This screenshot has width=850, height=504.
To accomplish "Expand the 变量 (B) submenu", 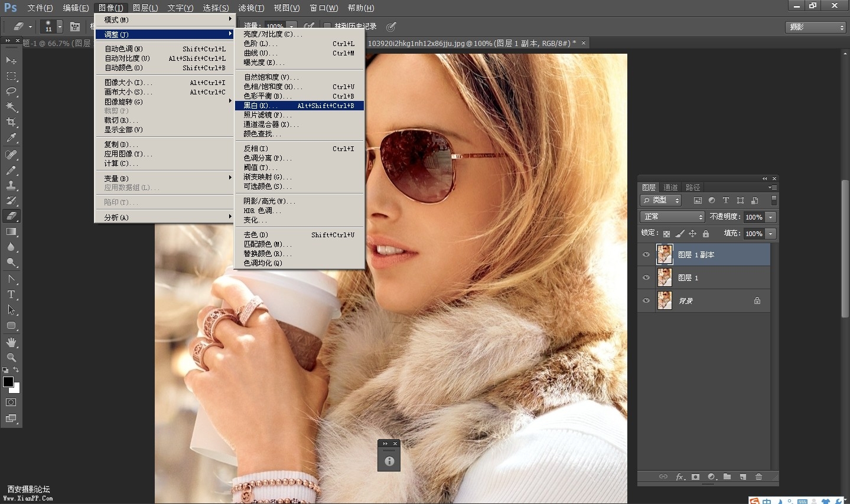I will (164, 178).
